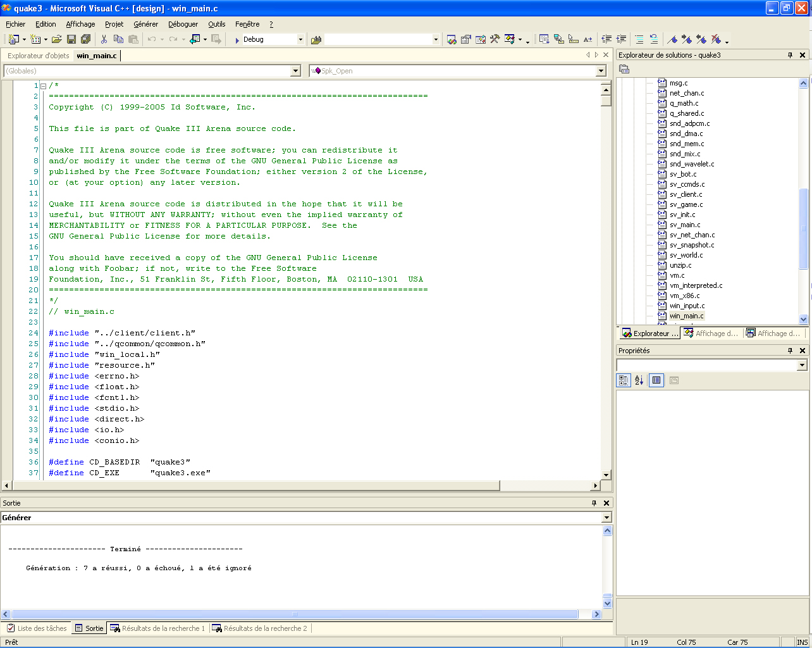Screen dimensions: 812x648
Task: Comment out the selected lines
Action: [639, 39]
